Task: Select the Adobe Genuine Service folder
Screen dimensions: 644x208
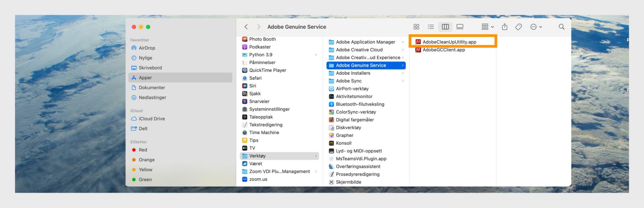Action: point(366,65)
